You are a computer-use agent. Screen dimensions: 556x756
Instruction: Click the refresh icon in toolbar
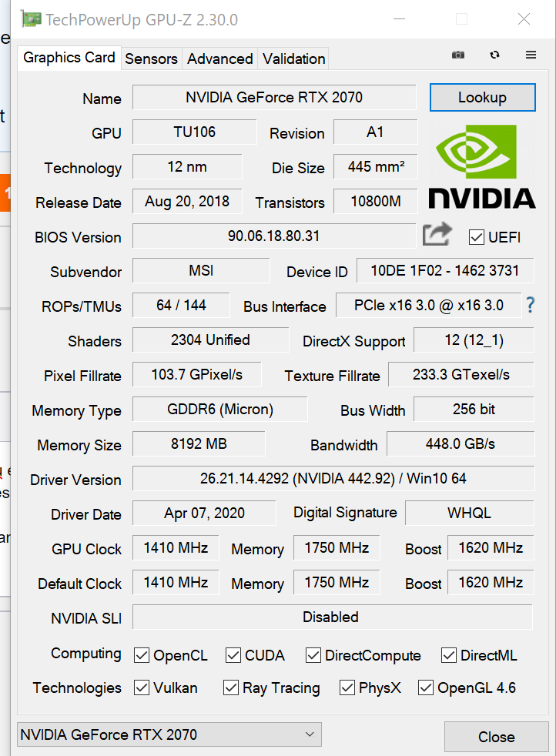(x=494, y=55)
